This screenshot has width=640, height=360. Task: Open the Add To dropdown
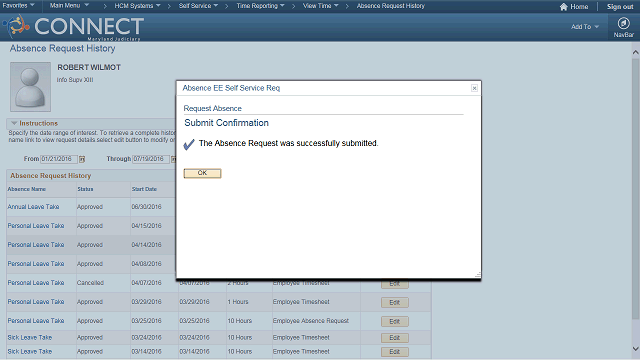584,27
